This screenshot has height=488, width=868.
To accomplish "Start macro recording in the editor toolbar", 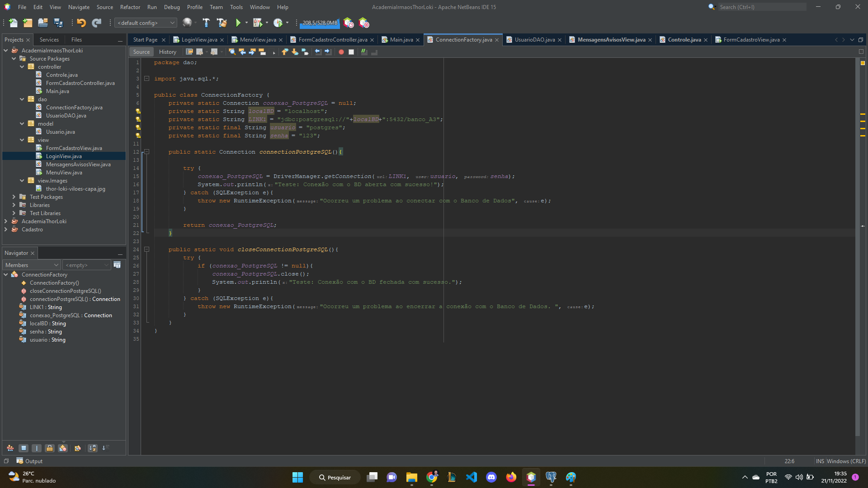I will pos(341,52).
